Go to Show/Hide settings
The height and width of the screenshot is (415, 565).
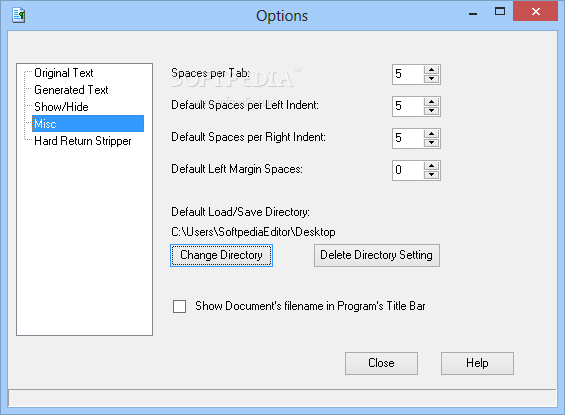coord(61,107)
